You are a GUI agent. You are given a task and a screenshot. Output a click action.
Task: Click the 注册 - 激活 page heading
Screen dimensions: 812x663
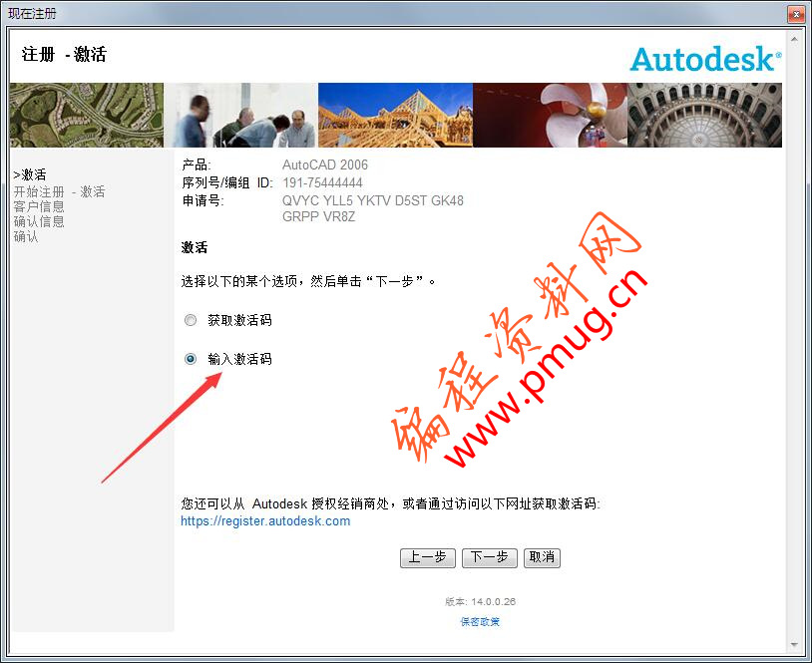point(64,54)
